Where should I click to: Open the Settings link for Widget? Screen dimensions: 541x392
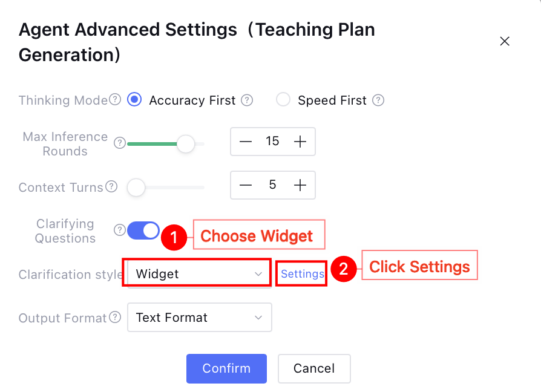302,274
